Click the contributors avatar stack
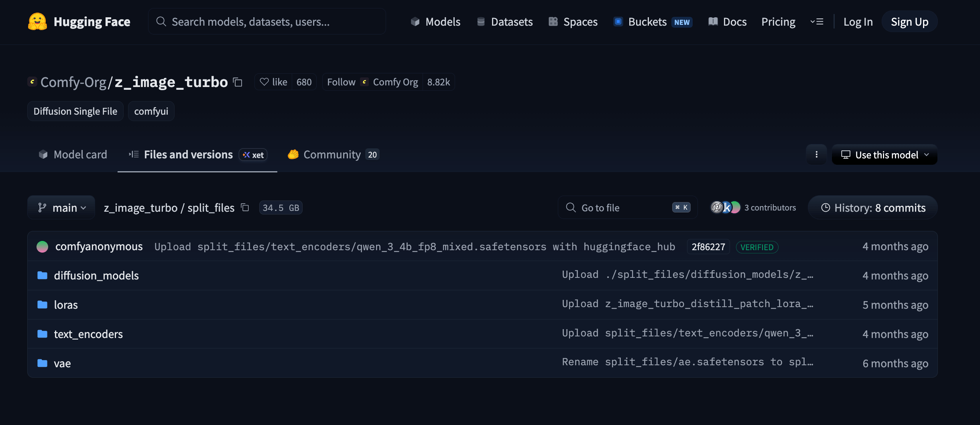Viewport: 980px width, 425px height. [x=726, y=207]
